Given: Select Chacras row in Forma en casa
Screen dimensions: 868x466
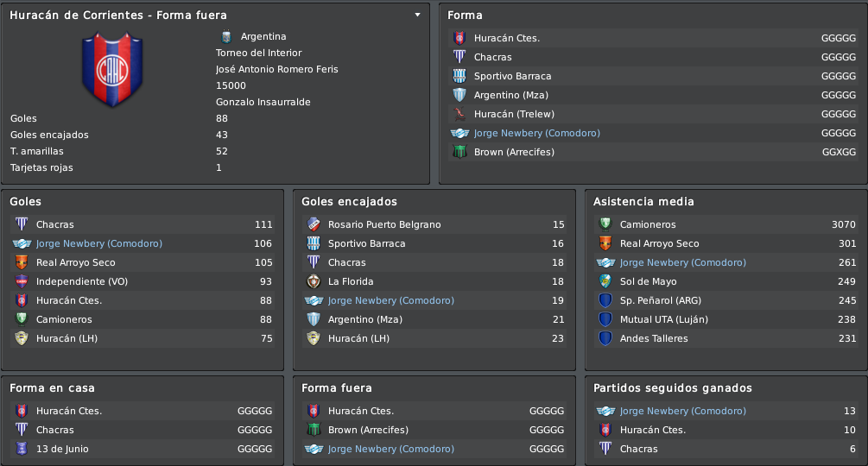Looking at the screenshot, I should pos(143,430).
